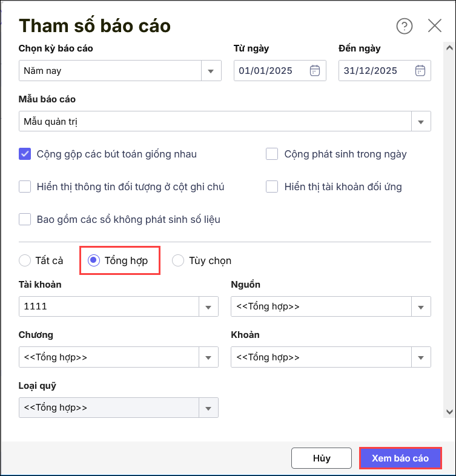Image resolution: width=456 pixels, height=476 pixels.
Task: Open calendar picker for Từ ngày
Action: point(314,71)
